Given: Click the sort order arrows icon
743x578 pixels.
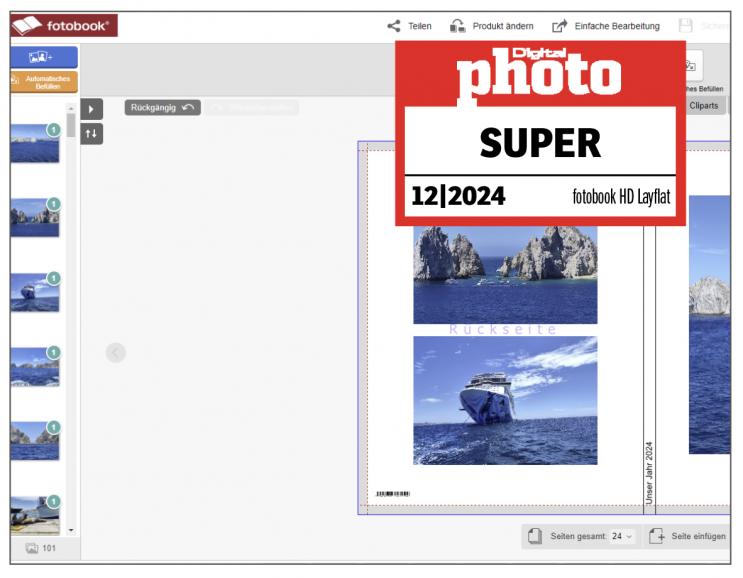Looking at the screenshot, I should click(91, 133).
